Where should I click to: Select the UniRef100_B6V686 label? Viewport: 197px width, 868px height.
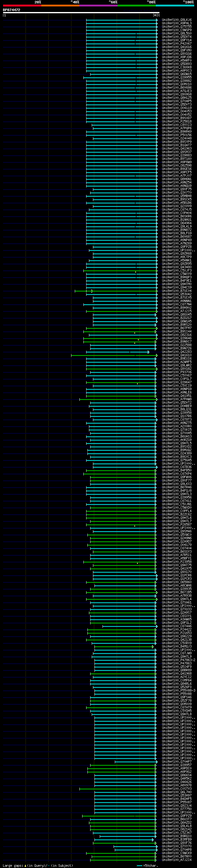click(177, 88)
